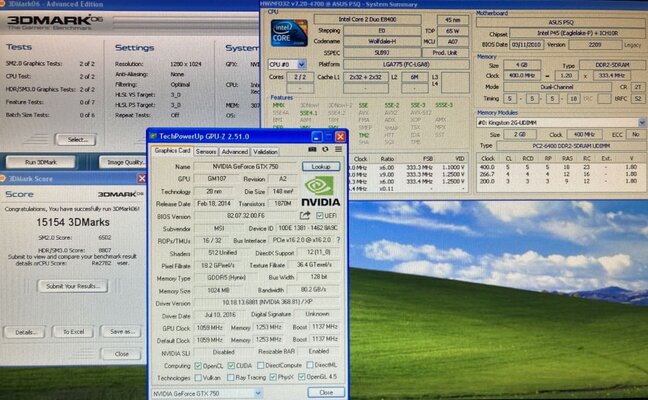Click GPU-Z title bar app icon
This screenshot has width=648, height=400.
click(153, 136)
